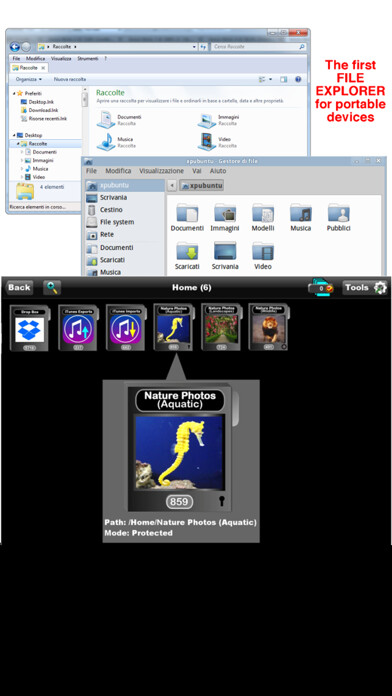This screenshot has width=392, height=696.
Task: Open the Pubblici folder in xpubuntu
Action: [x=339, y=218]
